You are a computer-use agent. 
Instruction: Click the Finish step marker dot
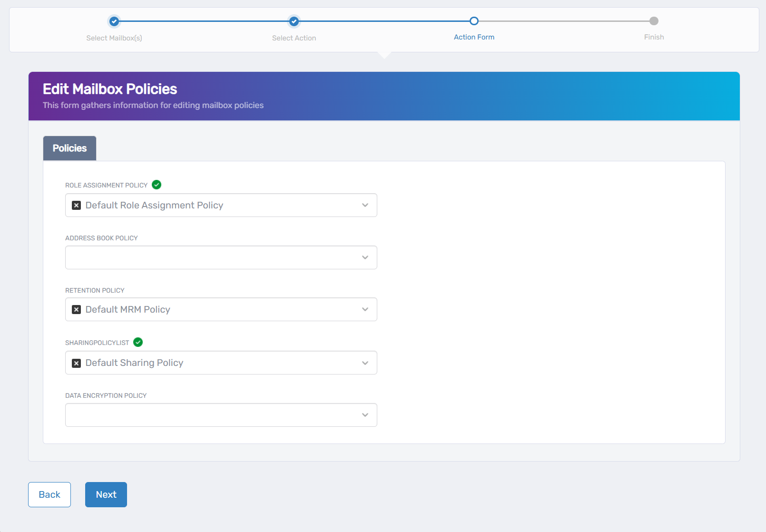[x=654, y=21]
